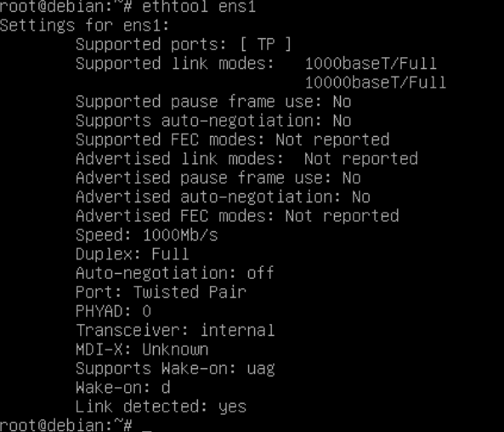504x432 pixels.
Task: Click the 'Port: Twisted Pair' line
Action: [161, 292]
